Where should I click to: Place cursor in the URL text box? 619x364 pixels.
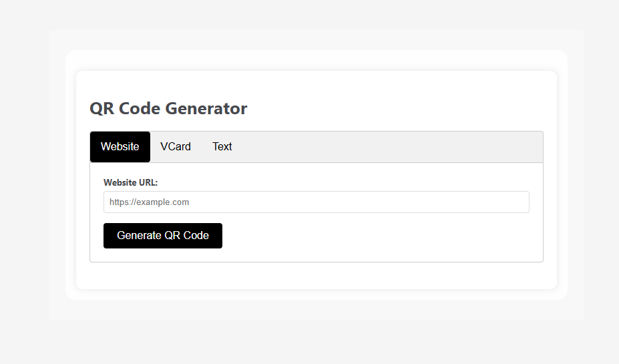316,202
